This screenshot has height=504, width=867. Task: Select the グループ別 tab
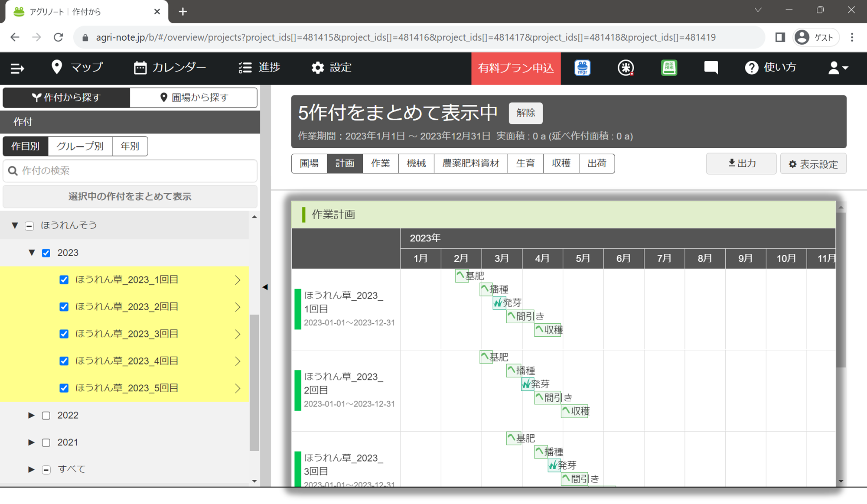coord(80,146)
